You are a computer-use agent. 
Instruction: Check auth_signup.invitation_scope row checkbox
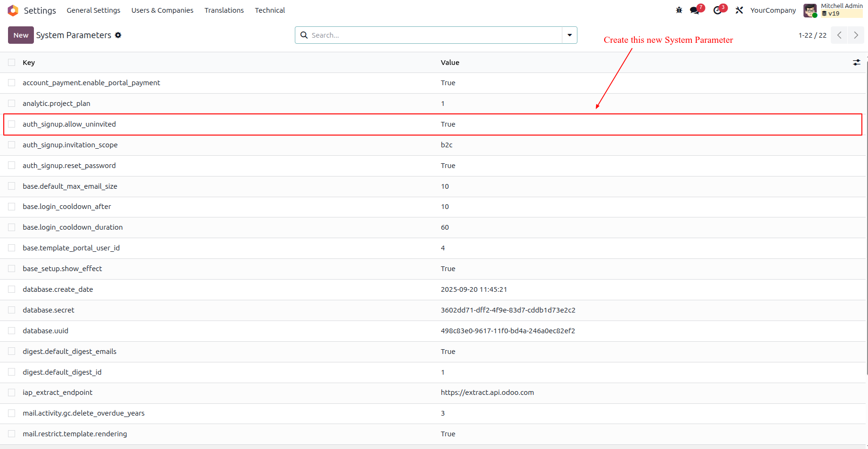[x=12, y=145]
